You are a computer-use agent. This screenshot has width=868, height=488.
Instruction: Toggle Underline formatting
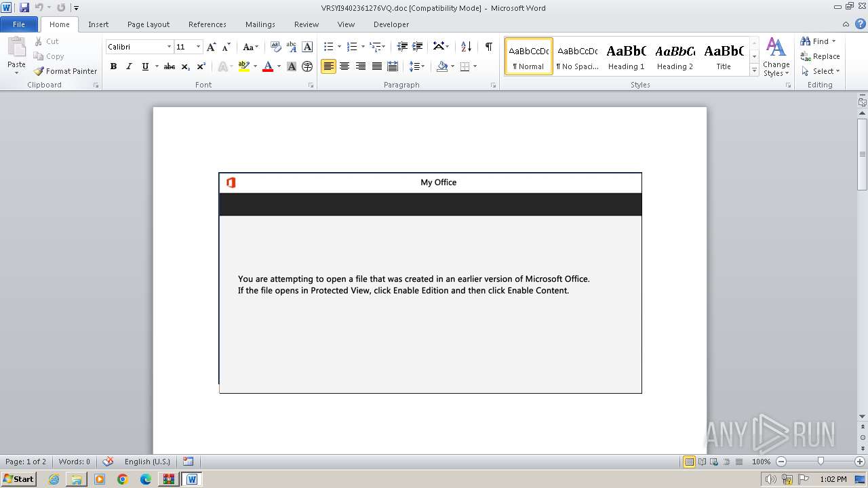145,66
